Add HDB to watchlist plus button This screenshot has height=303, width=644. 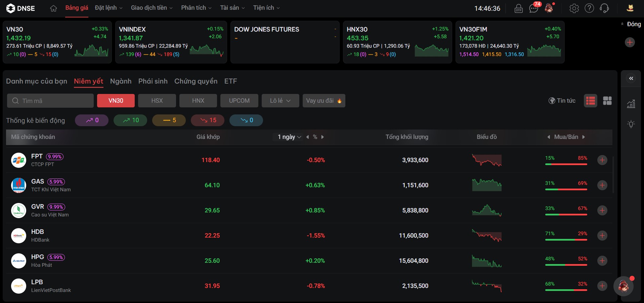pos(602,236)
